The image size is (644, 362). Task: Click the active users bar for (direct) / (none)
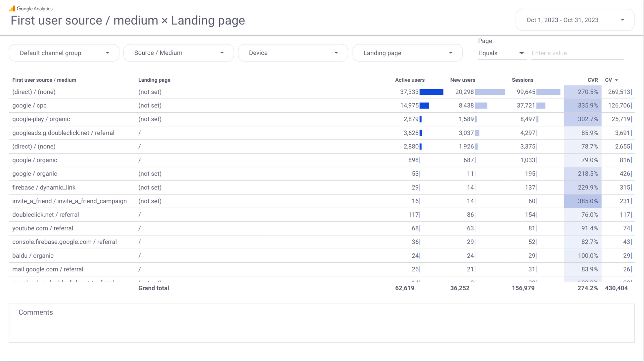click(431, 92)
